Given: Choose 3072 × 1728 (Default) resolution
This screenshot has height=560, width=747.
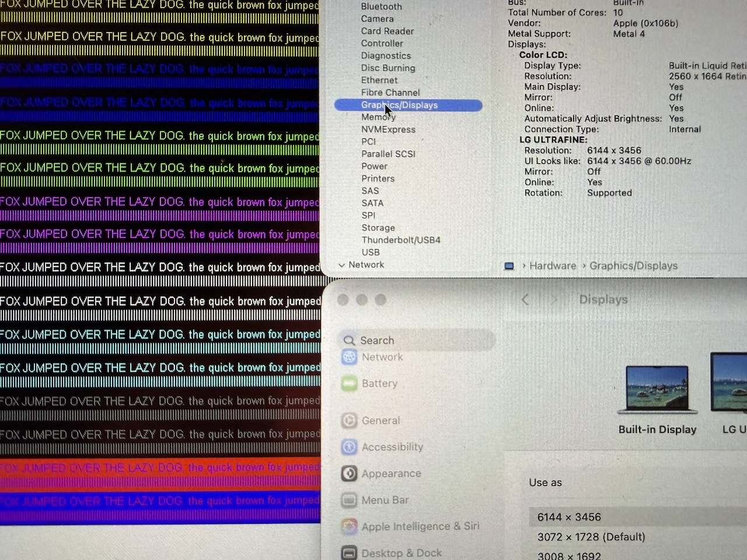Looking at the screenshot, I should [x=591, y=537].
